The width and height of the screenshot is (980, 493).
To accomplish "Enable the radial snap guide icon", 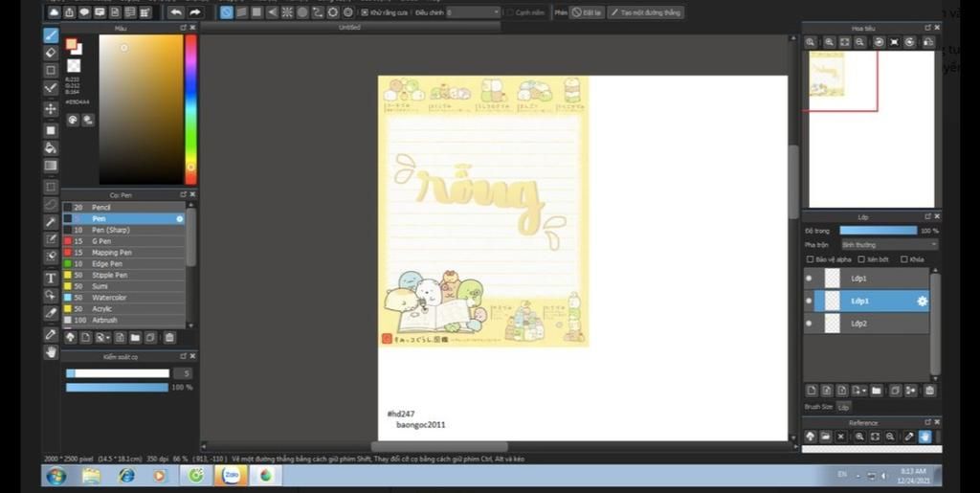I will coord(287,12).
